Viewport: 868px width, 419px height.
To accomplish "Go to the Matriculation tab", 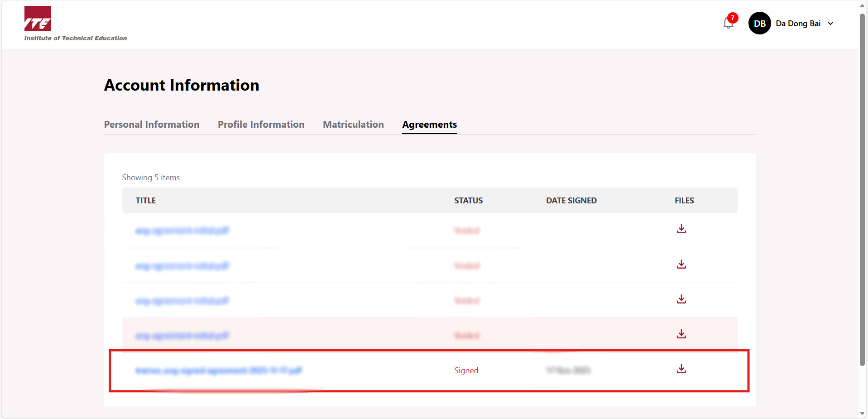I will point(353,125).
